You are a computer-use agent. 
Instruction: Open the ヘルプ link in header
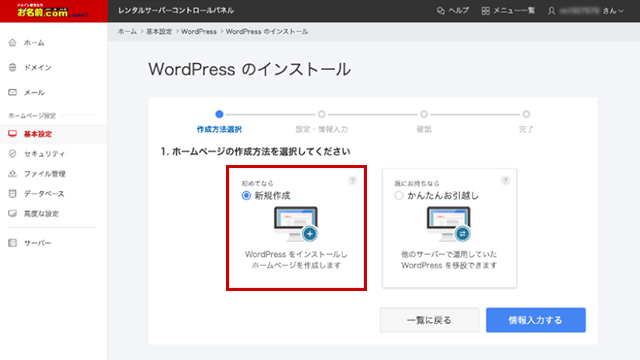458,11
